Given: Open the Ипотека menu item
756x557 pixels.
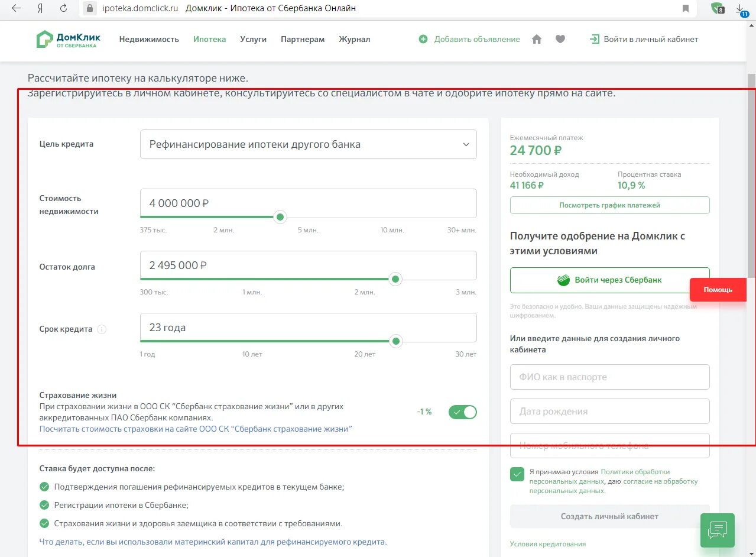Looking at the screenshot, I should coord(210,39).
